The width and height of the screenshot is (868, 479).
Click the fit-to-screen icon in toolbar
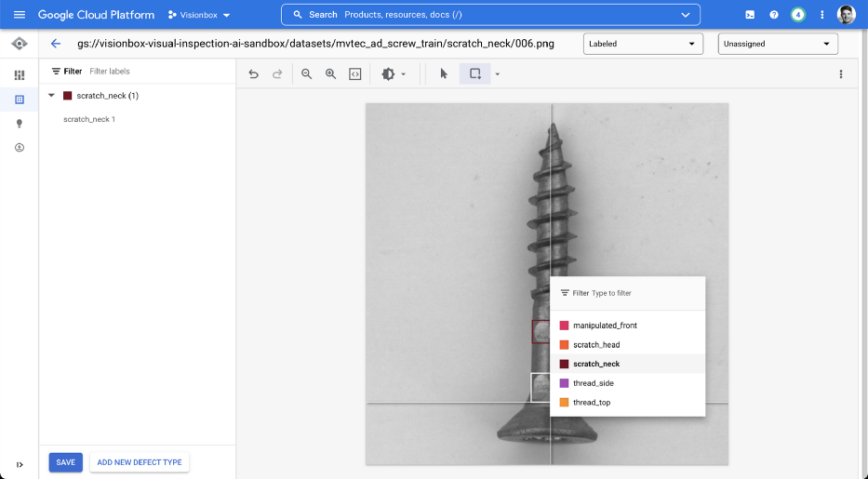(x=354, y=74)
